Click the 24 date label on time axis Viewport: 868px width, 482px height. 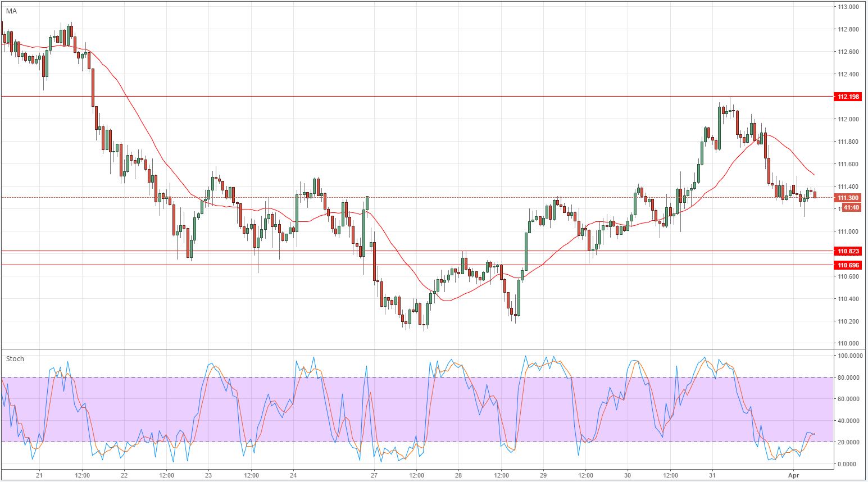pyautogui.click(x=294, y=475)
